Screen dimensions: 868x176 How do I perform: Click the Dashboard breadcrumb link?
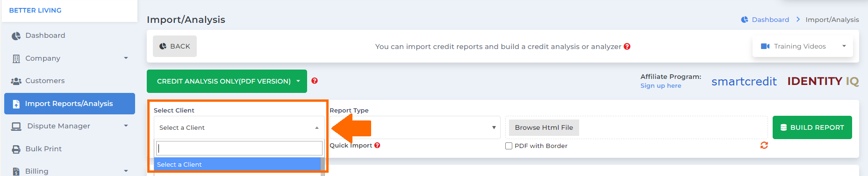[x=770, y=20]
